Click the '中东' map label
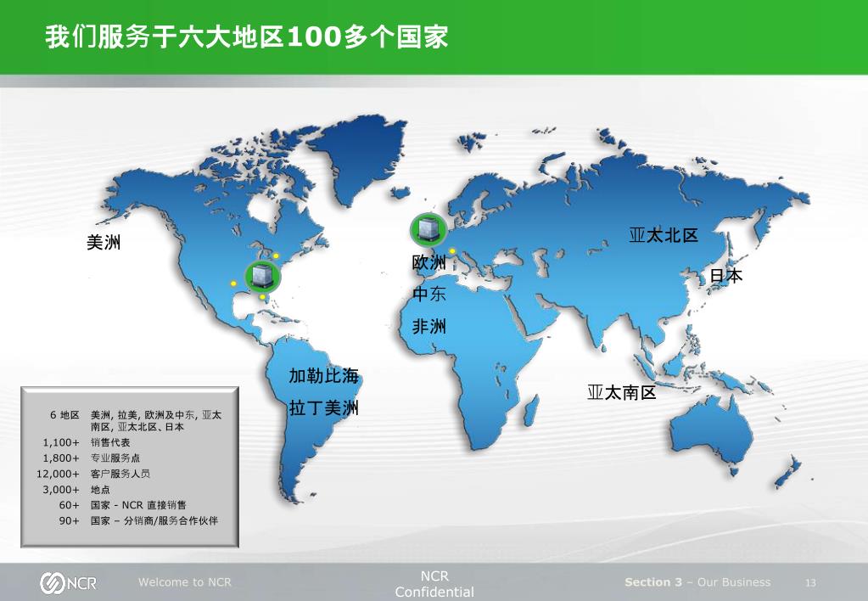868x601 pixels. tap(429, 294)
